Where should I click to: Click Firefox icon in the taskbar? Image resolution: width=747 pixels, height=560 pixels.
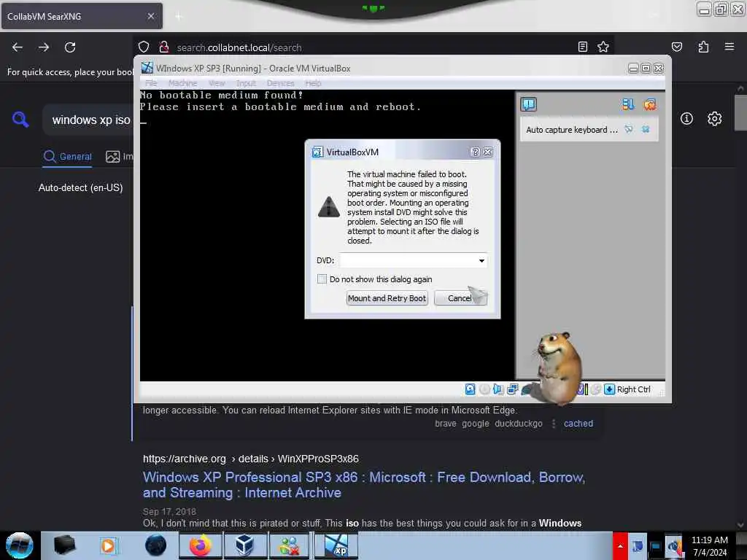click(x=201, y=545)
